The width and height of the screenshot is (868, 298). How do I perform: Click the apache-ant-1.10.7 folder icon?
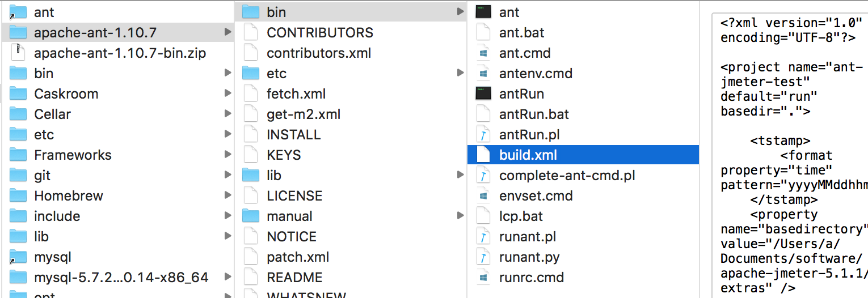[19, 32]
